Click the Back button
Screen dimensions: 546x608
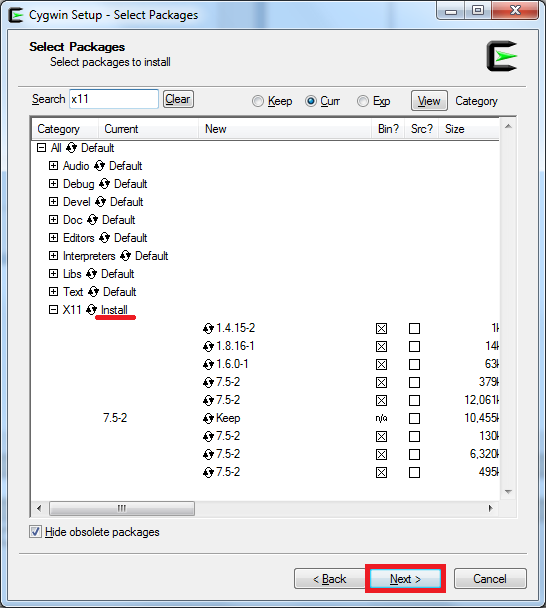(x=330, y=579)
